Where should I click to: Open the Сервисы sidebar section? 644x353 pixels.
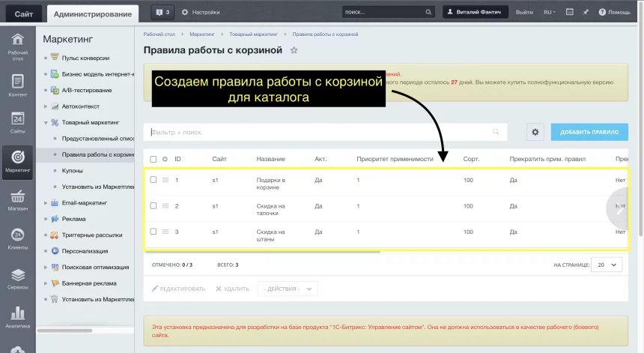point(17,278)
